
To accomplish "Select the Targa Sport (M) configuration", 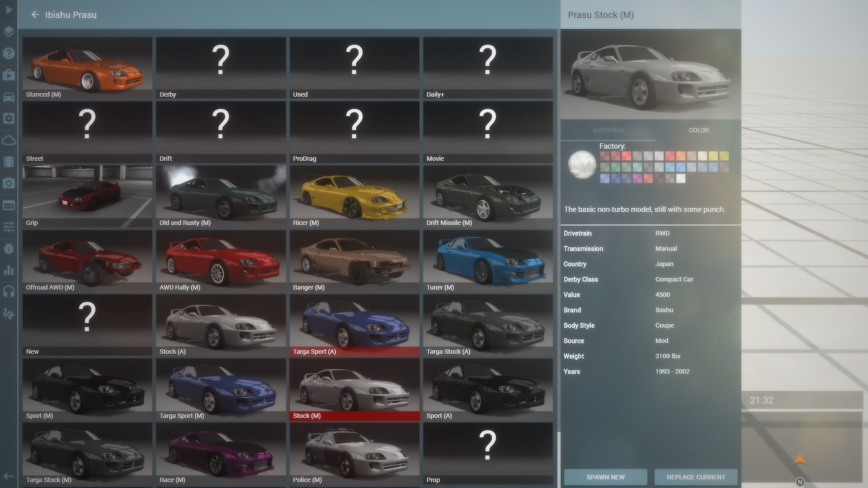I will point(221,389).
